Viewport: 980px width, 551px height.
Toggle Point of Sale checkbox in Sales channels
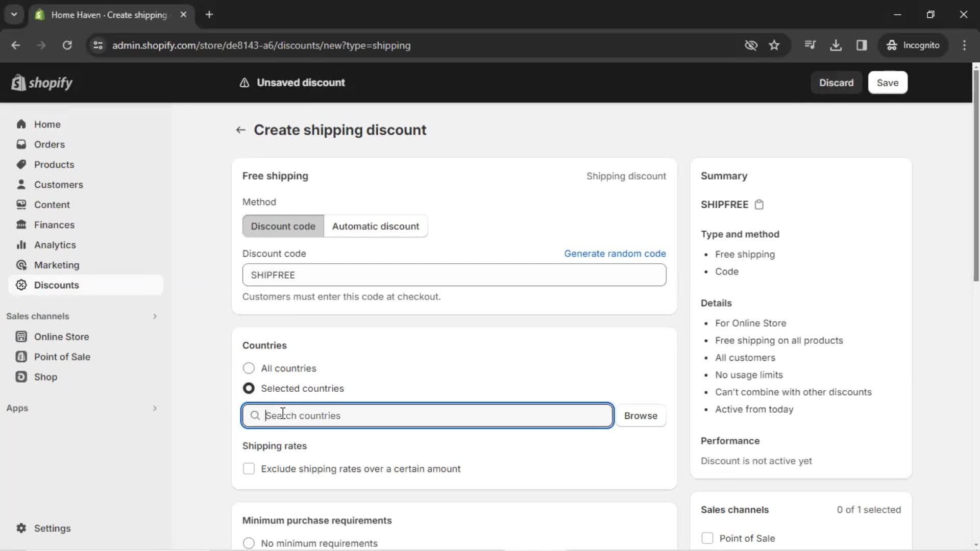click(x=707, y=538)
